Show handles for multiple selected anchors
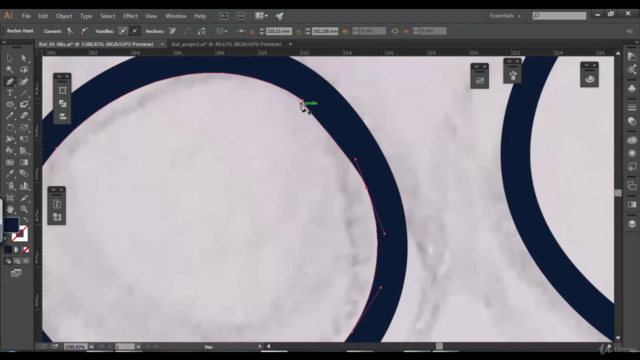This screenshot has width=640, height=360. (122, 31)
